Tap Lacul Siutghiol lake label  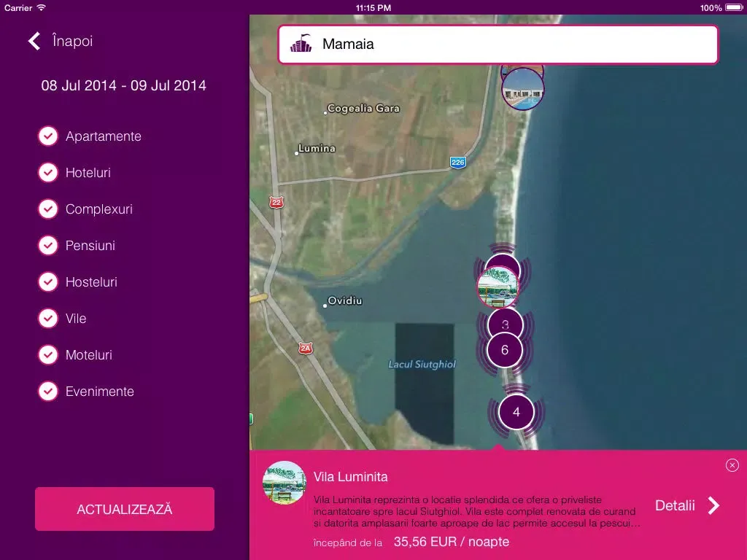coord(422,365)
